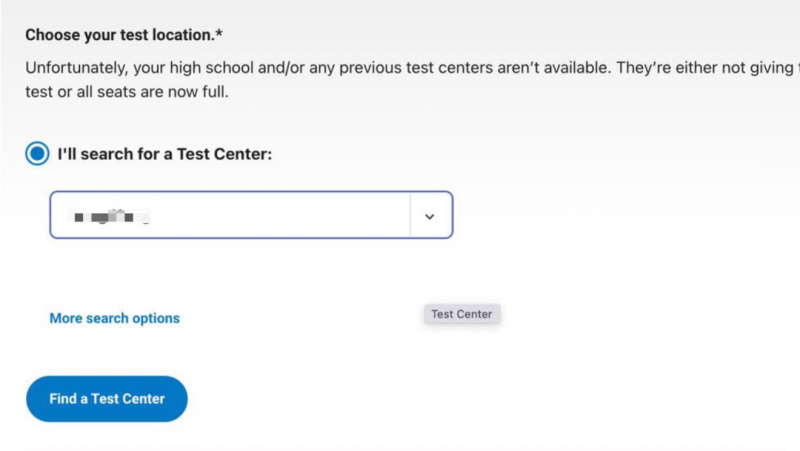Toggle the Test Center search radio option

click(x=37, y=154)
